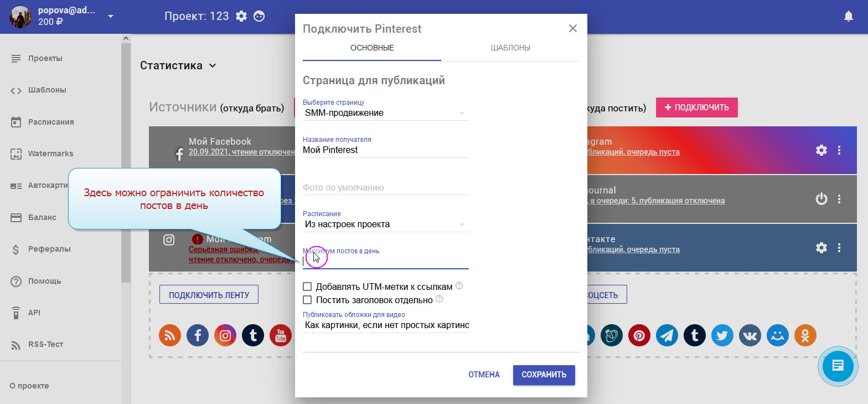The height and width of the screenshot is (404, 868).
Task: Click the RSS feed source icon
Action: [x=170, y=335]
